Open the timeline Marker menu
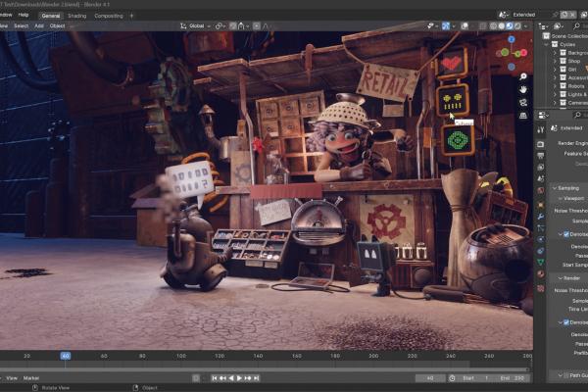 31,378
